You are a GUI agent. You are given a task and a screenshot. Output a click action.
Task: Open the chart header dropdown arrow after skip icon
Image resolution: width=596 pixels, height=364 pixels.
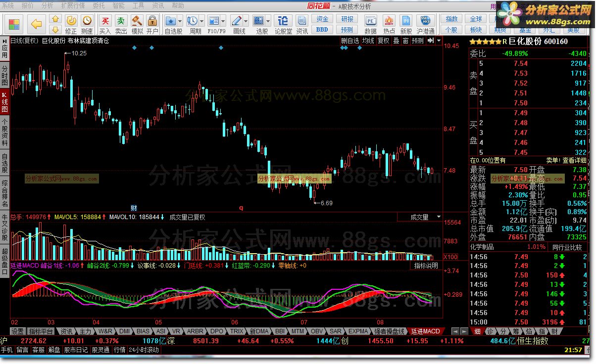point(439,41)
